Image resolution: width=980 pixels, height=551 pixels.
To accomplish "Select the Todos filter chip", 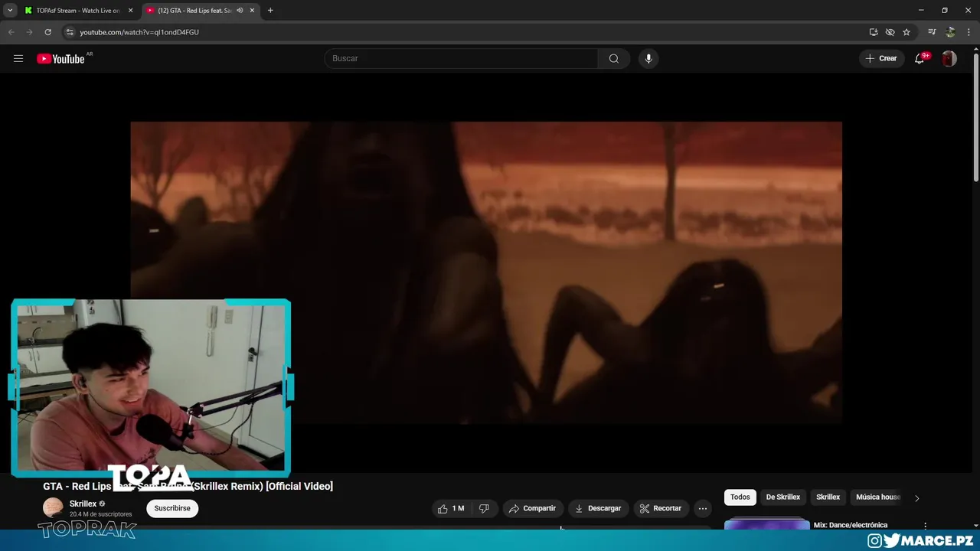I will (x=740, y=497).
